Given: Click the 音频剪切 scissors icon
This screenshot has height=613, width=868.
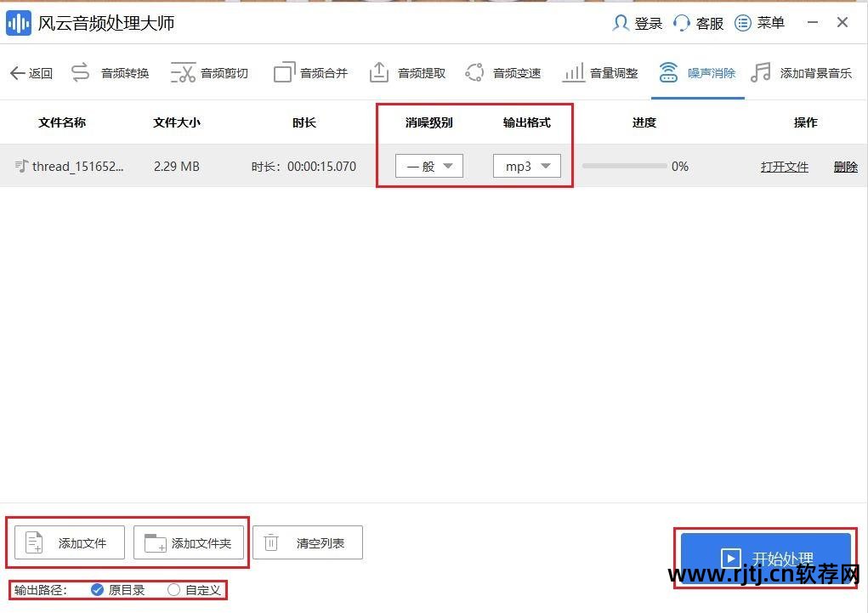Looking at the screenshot, I should [x=184, y=72].
